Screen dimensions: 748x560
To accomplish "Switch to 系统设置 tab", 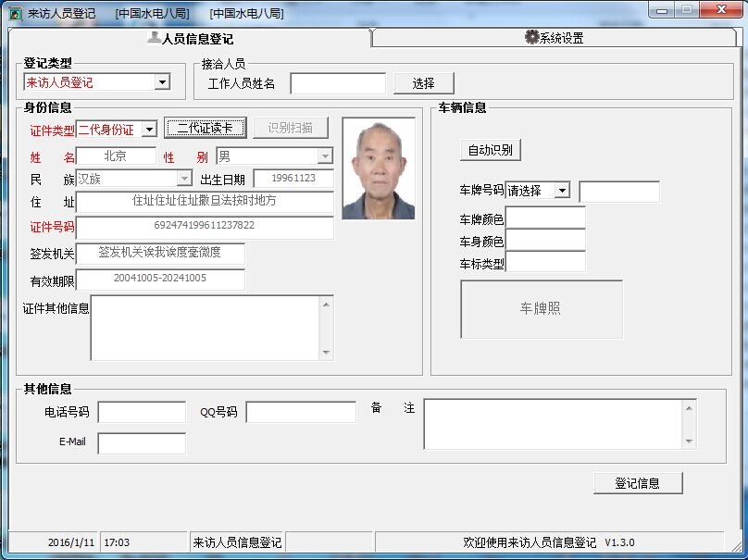I will pos(554,38).
